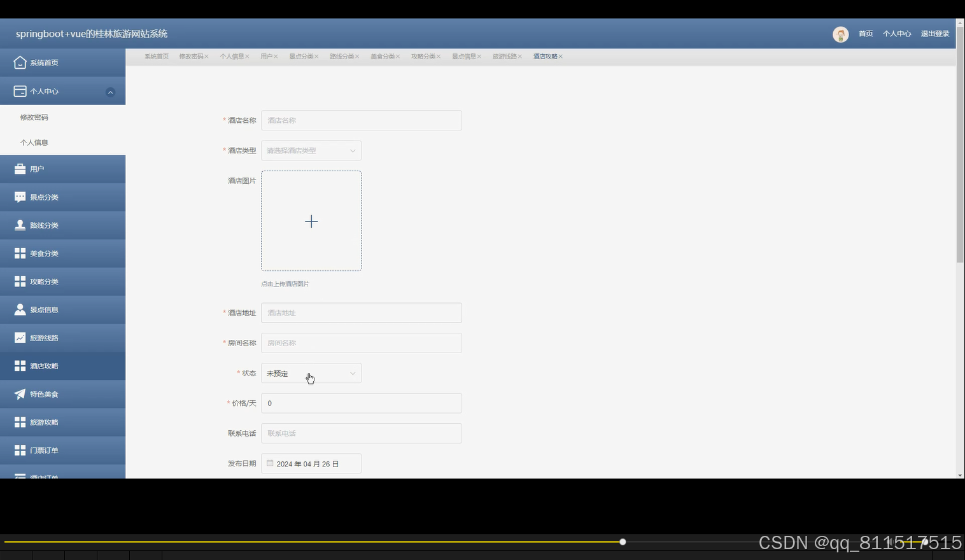Screen dimensions: 965x560
Task: Collapse the 个人中心 sidebar section
Action: (x=110, y=91)
